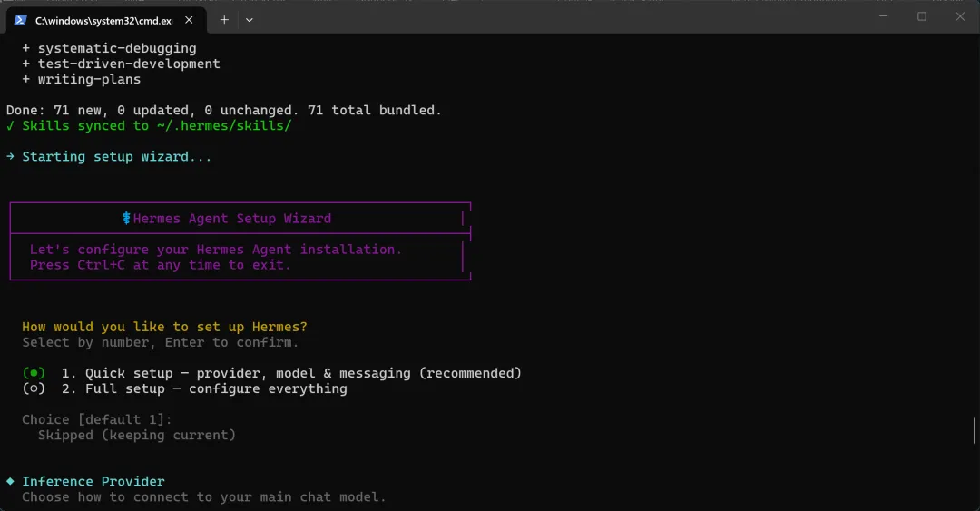Click the 'Choice [default 1]:' prompt line
The width and height of the screenshot is (980, 511).
97,419
